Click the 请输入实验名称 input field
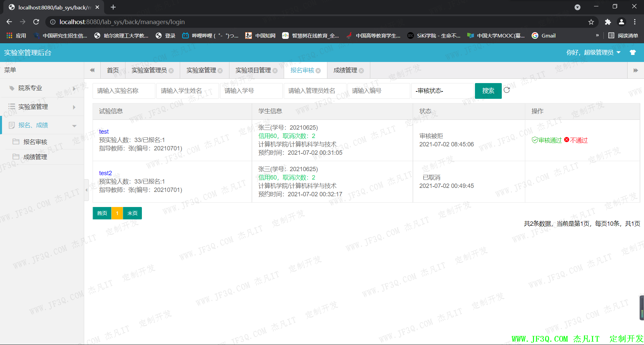 (x=123, y=91)
